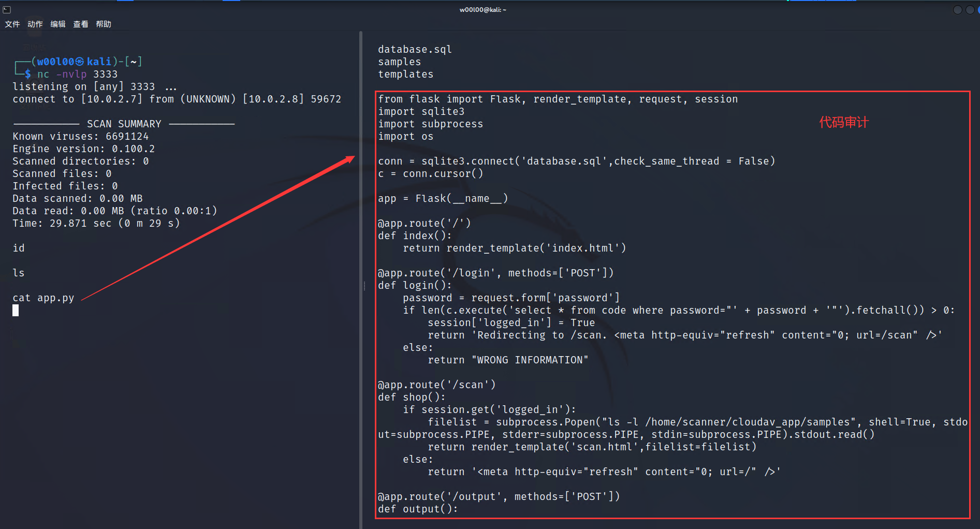Click the terminal icon in the title bar
The width and height of the screenshot is (980, 529).
(7, 9)
